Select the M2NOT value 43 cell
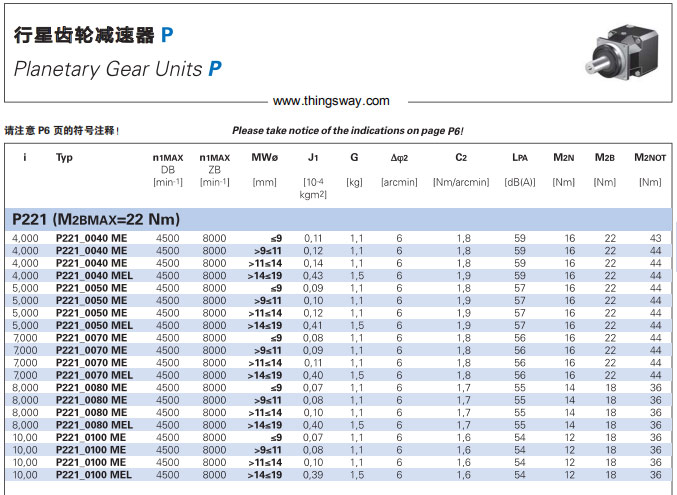 655,237
